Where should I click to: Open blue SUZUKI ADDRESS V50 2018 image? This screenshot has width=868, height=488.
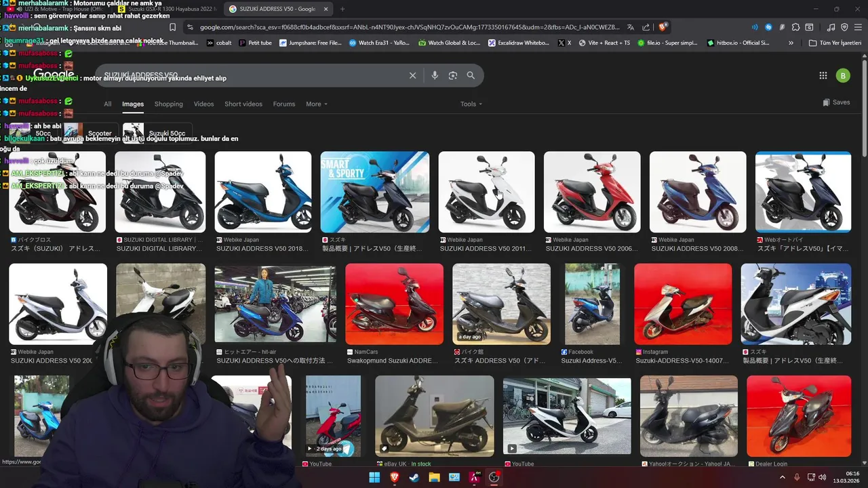tap(263, 192)
